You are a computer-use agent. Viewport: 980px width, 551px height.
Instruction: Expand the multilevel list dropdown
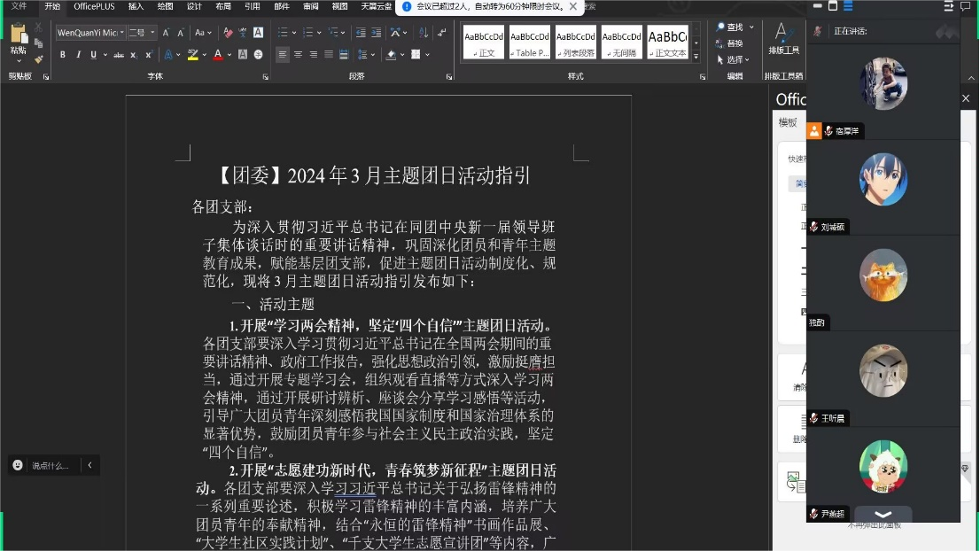pyautogui.click(x=343, y=33)
